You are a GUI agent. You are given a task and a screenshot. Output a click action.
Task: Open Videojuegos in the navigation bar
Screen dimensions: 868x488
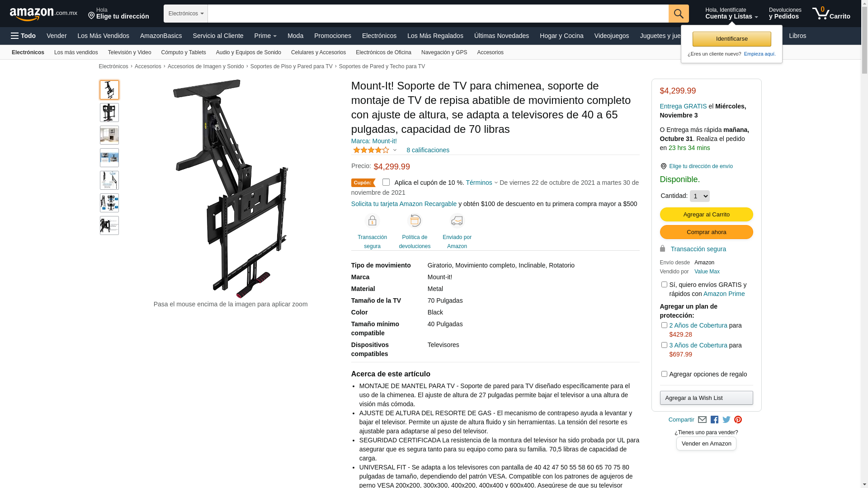(x=611, y=36)
